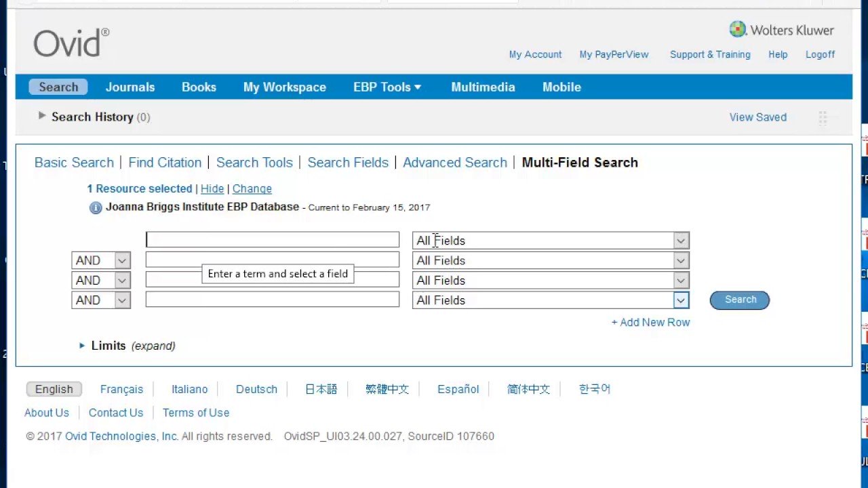Image resolution: width=868 pixels, height=488 pixels.
Task: Switch to the Basic Search tab
Action: coord(74,163)
